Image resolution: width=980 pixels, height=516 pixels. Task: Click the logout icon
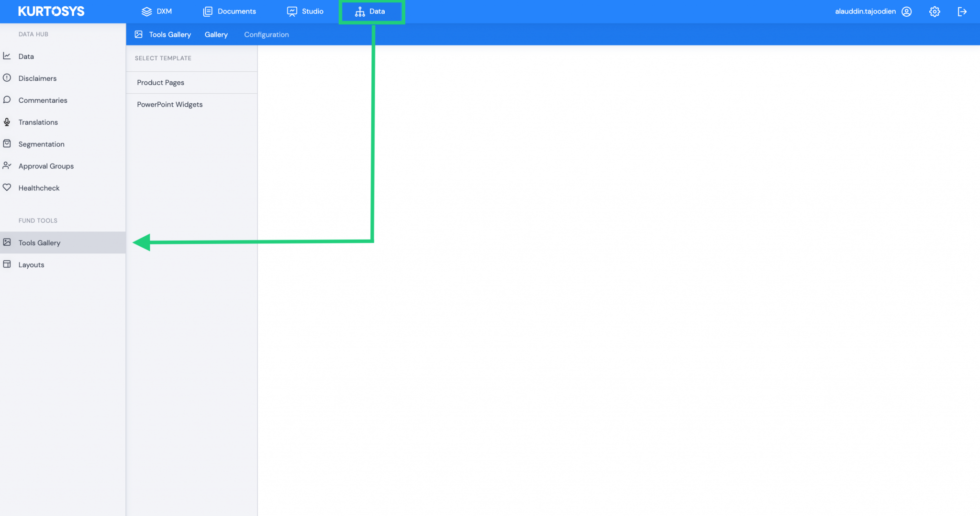pos(963,11)
